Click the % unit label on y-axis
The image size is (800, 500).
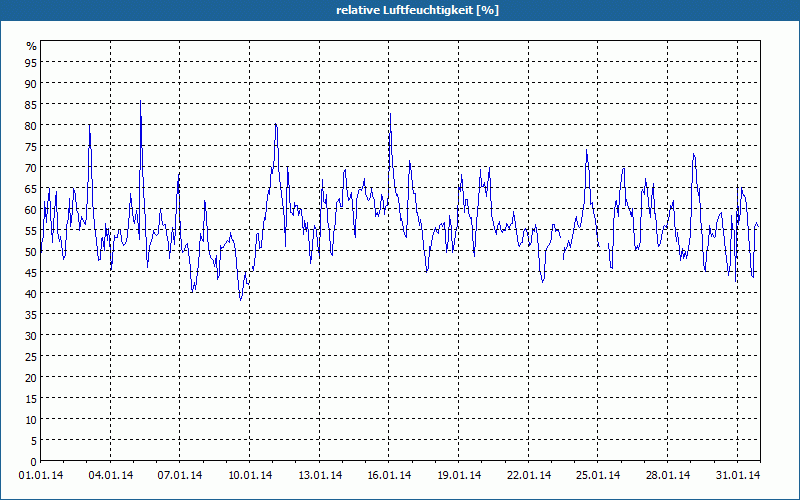click(x=32, y=46)
